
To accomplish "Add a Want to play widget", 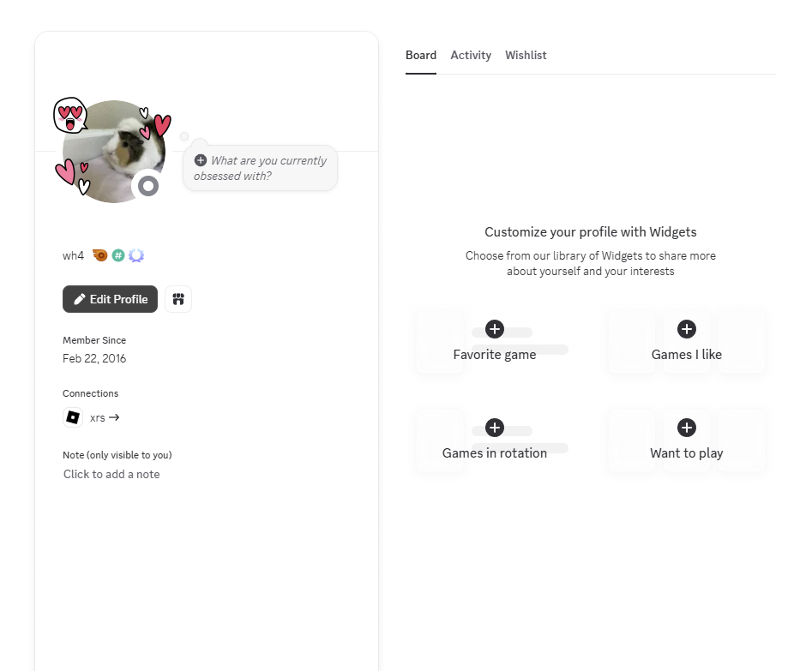I will [687, 428].
